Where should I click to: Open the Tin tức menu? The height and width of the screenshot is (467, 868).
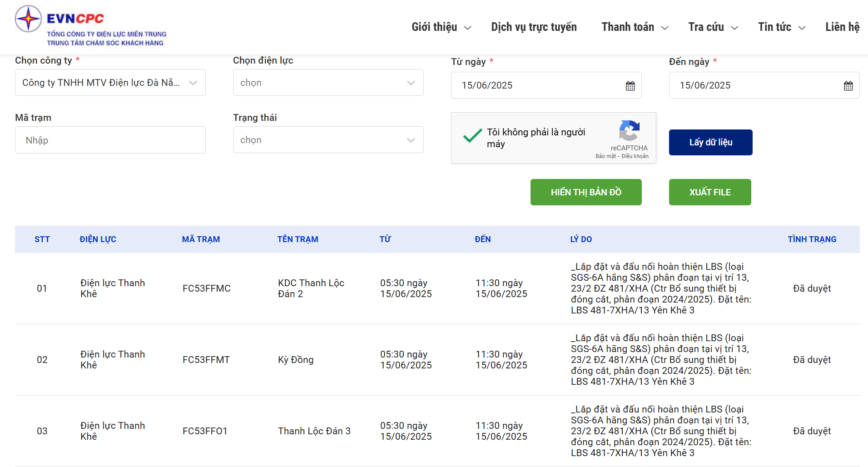click(781, 27)
